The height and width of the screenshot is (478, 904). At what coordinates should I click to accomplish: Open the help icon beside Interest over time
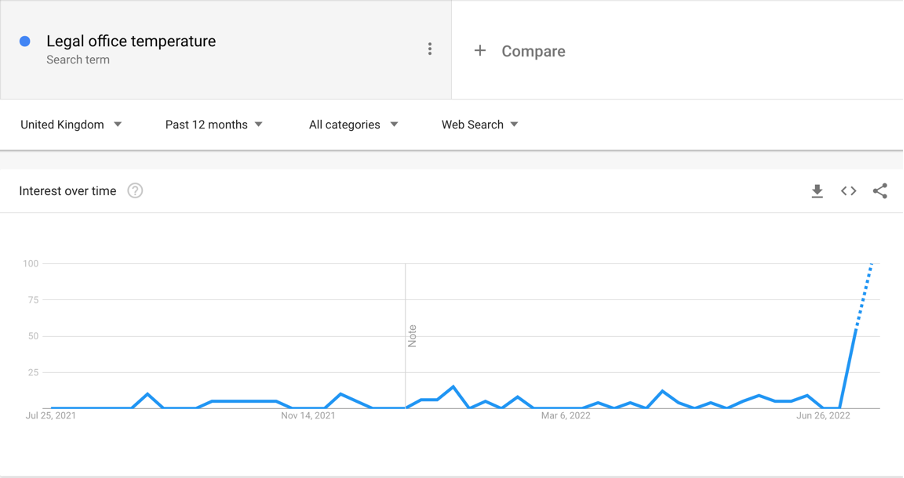135,191
